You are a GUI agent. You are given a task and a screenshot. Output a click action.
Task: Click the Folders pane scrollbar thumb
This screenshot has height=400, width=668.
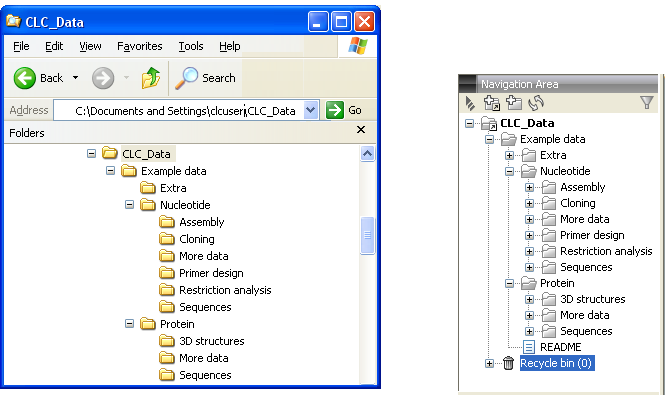click(366, 236)
